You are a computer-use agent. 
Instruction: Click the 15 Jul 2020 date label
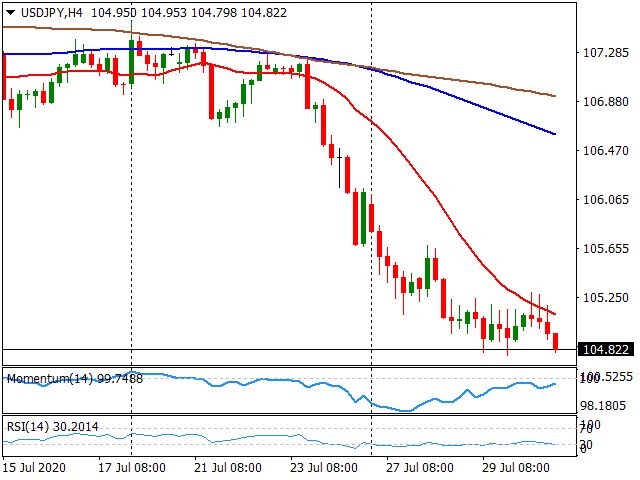point(34,468)
